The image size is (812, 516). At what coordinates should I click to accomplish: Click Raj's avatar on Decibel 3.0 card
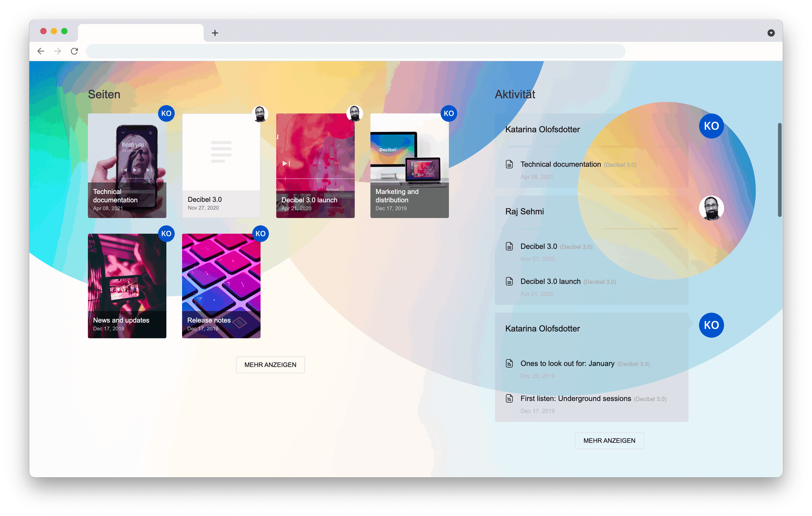point(260,114)
